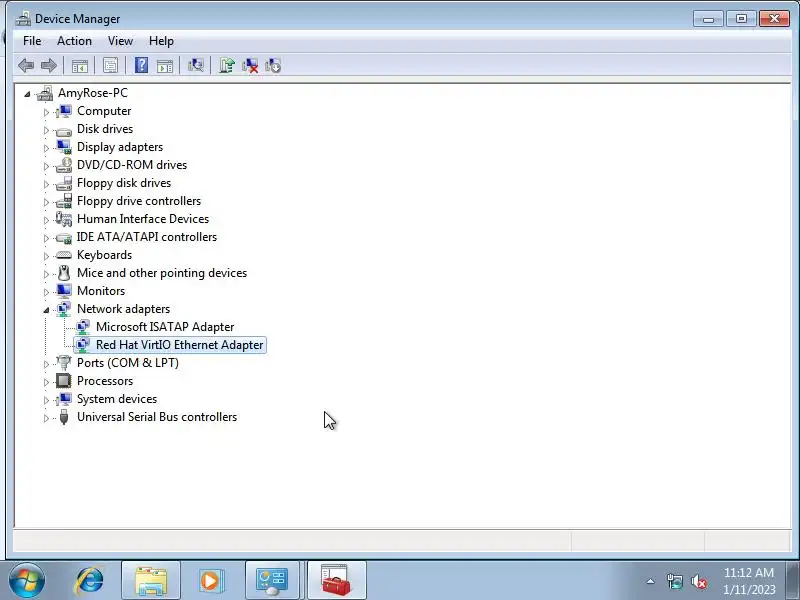Click the Floppy disk drives icon
Viewport: 800px width, 600px height.
(64, 183)
